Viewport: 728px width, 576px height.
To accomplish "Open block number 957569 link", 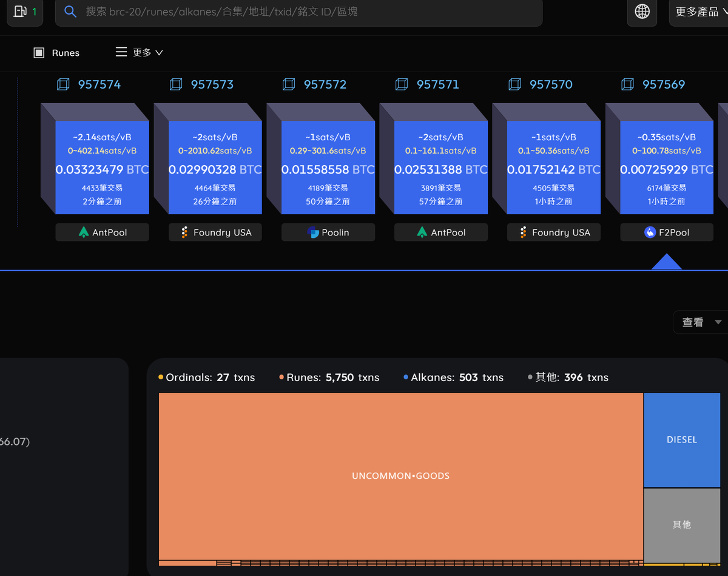I will (x=664, y=84).
